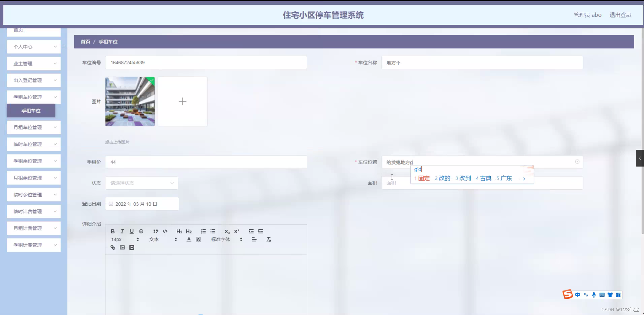644x315 pixels.
Task: Click the 点击上传图片 upload link
Action: [117, 142]
